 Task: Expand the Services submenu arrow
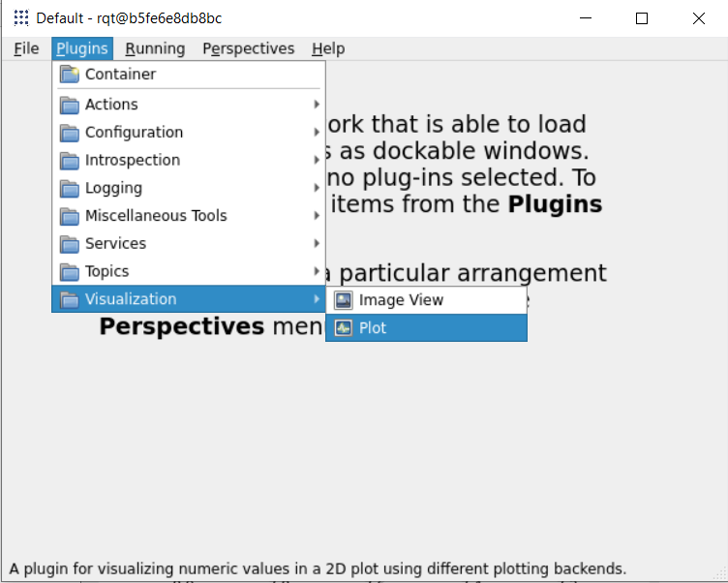(x=317, y=243)
